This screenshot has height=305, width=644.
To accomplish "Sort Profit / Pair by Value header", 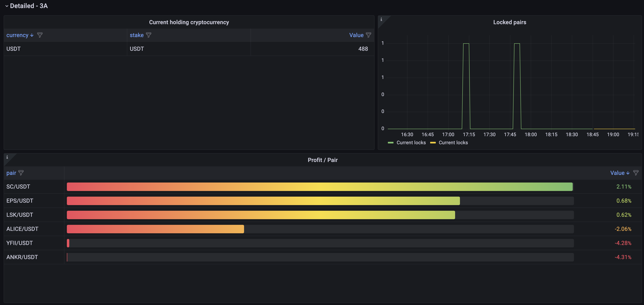I will point(617,173).
